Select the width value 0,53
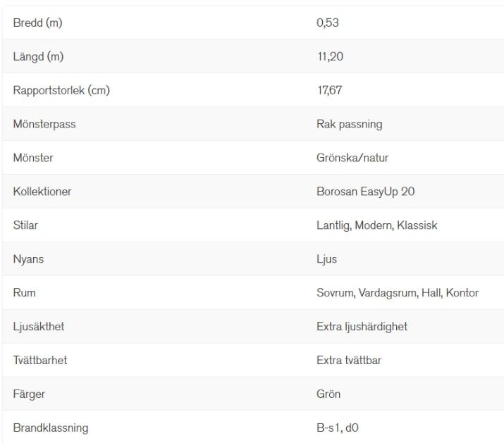This screenshot has height=443, width=504. pyautogui.click(x=328, y=23)
